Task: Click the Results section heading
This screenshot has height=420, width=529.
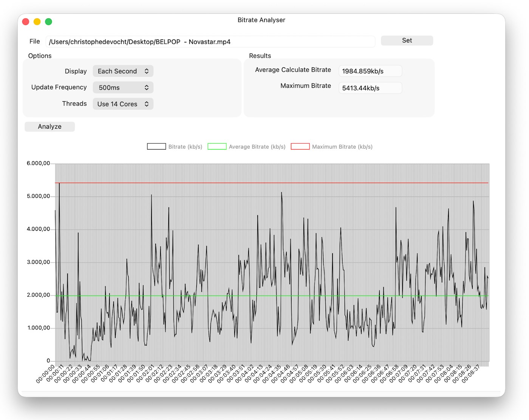Action: pos(260,56)
